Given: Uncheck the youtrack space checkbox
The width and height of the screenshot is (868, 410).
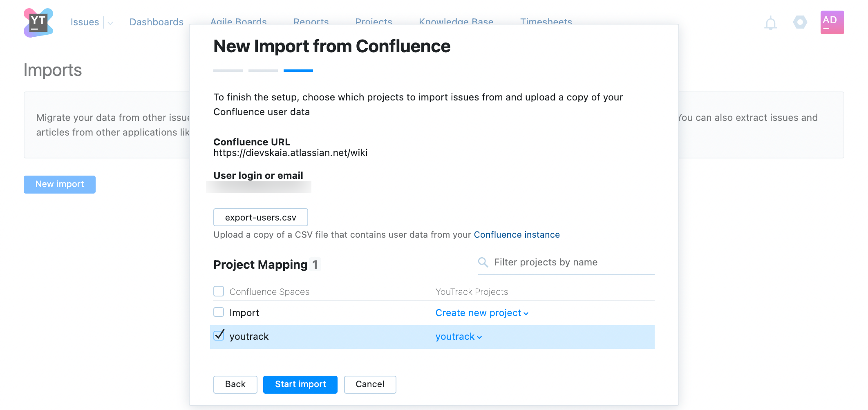Looking at the screenshot, I should (x=219, y=335).
